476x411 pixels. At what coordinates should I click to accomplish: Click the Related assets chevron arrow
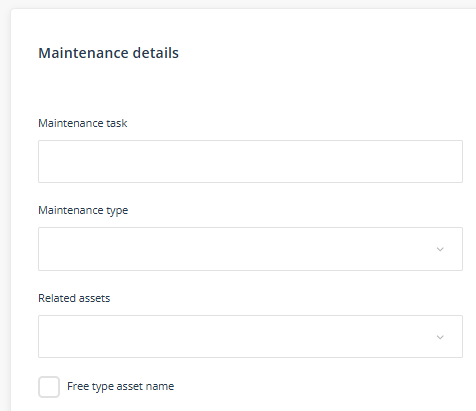(440, 337)
